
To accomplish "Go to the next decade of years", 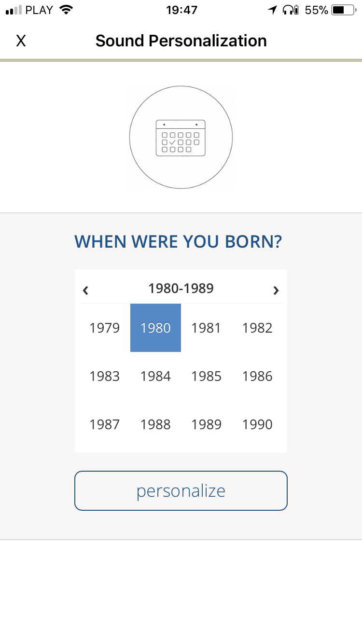I will pos(276,290).
